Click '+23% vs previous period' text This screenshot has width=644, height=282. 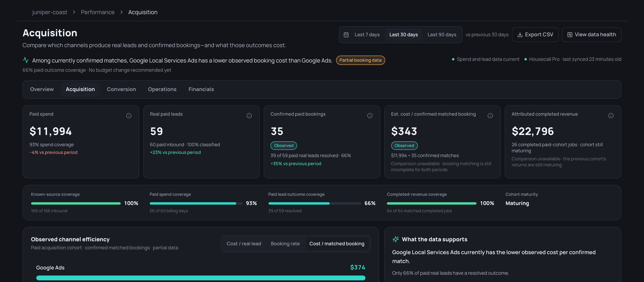pos(175,152)
